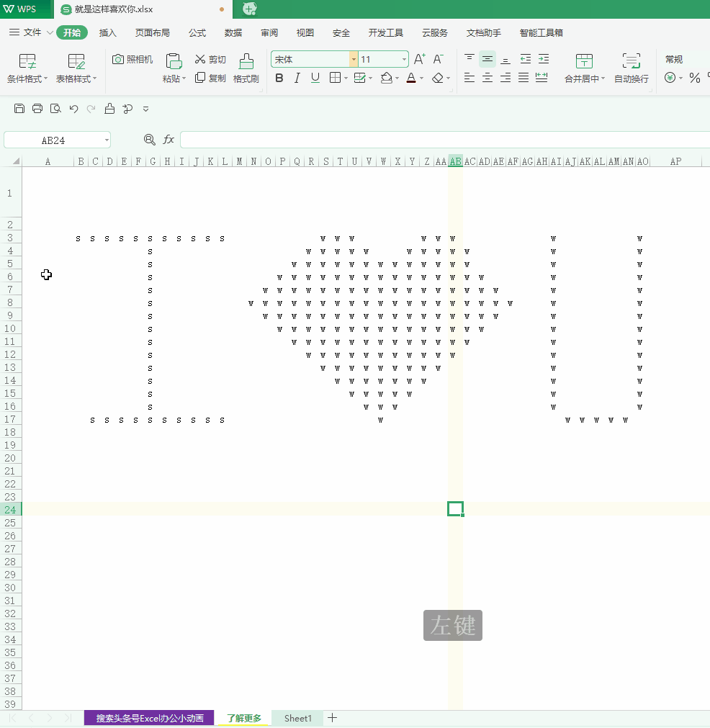Click the Redo arrow icon
This screenshot has width=710, height=728.
pos(91,109)
